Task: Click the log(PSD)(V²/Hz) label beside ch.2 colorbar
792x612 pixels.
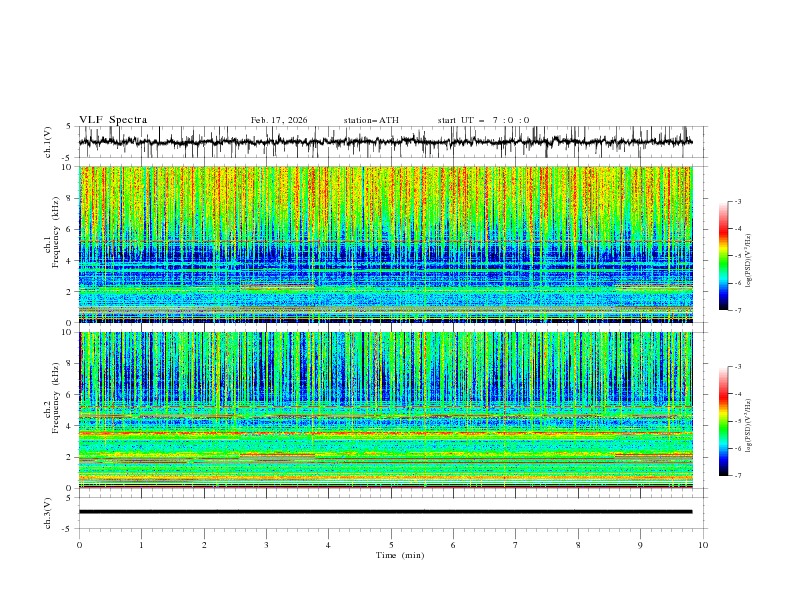Action: [749, 426]
